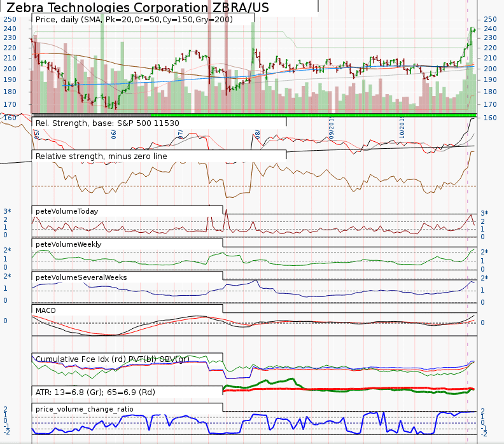
Task: Select the peteVolumeSeveralWeeks panel label
Action: (81, 277)
